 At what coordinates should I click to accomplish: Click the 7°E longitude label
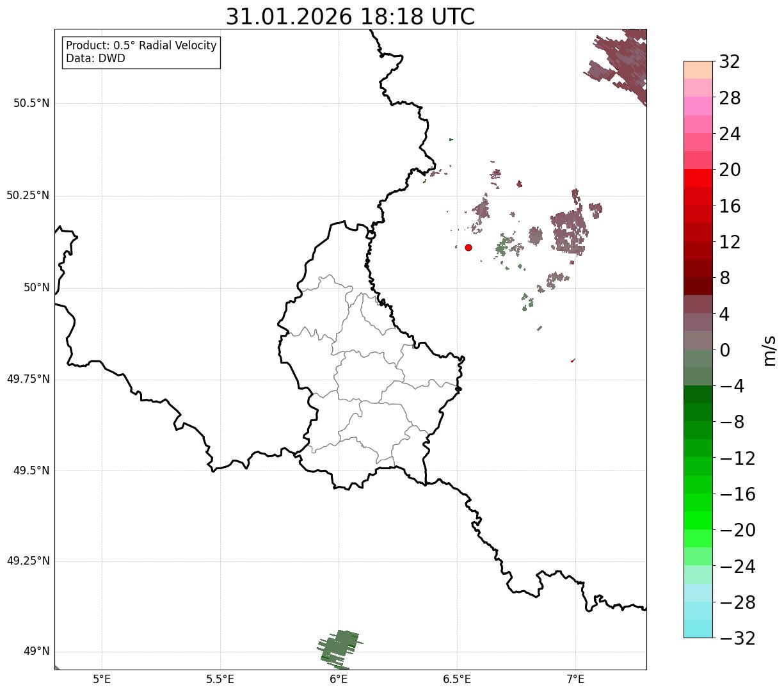[x=575, y=679]
